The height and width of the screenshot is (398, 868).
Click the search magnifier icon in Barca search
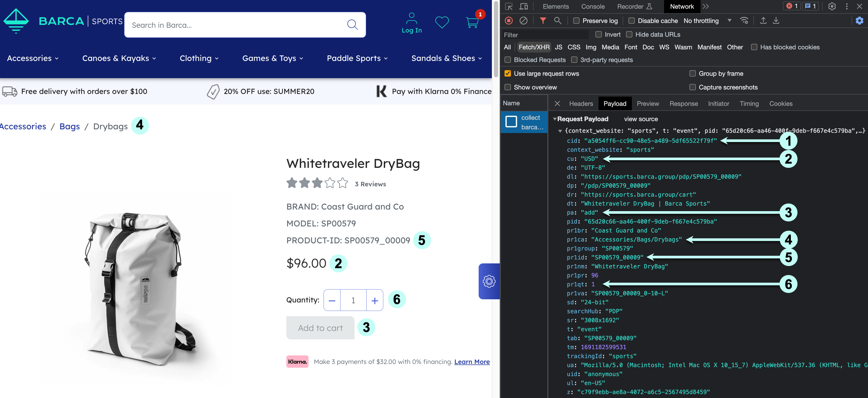click(352, 25)
